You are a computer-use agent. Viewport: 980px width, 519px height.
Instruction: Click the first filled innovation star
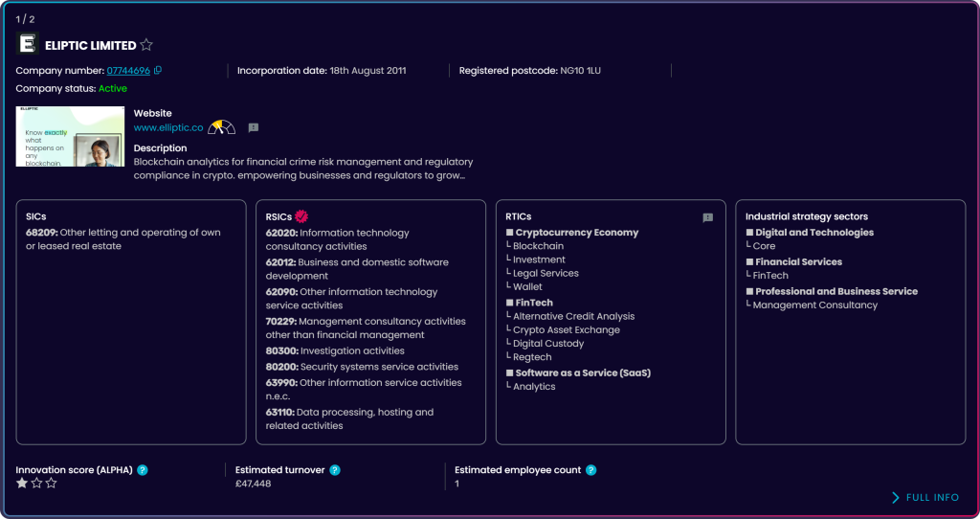[22, 484]
